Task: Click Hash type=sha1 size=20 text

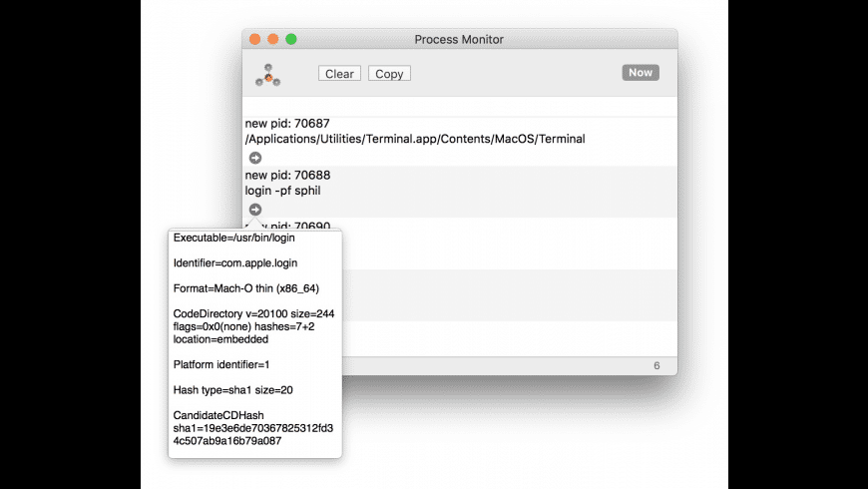Action: pyautogui.click(x=233, y=390)
